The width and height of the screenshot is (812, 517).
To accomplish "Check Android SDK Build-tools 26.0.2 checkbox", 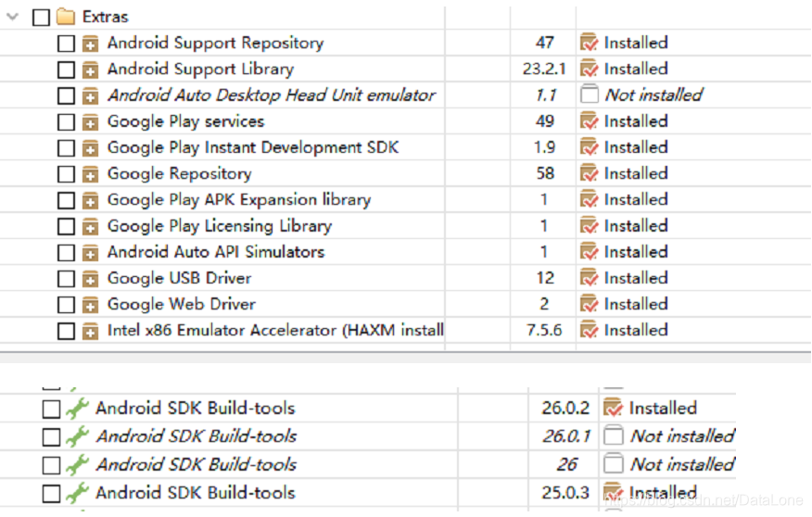I will point(51,409).
